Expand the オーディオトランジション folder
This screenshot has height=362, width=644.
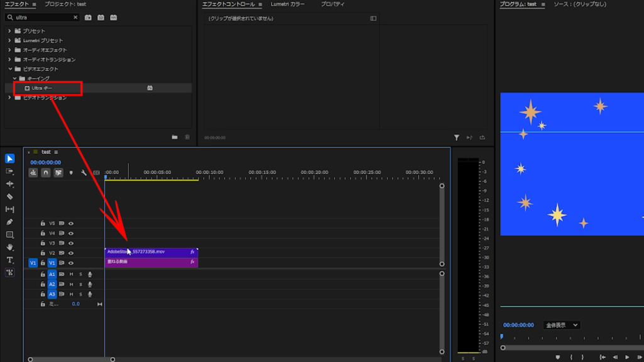[9, 60]
